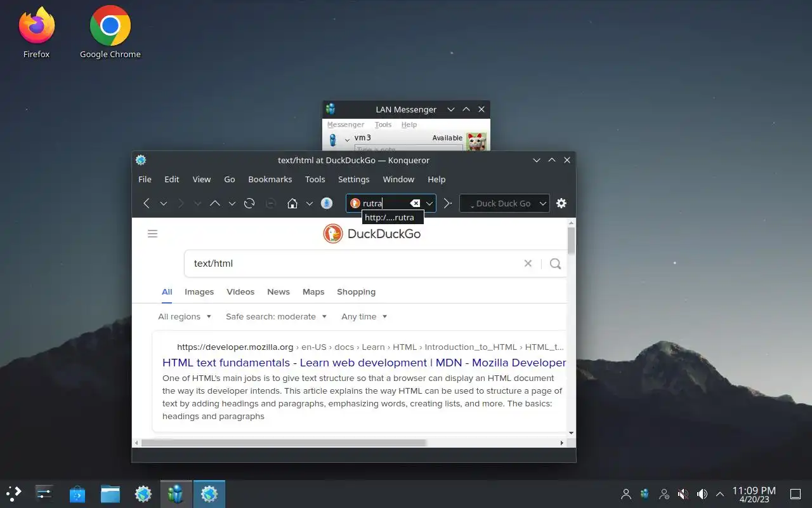Click the magnifier search button
Viewport: 812px width, 508px height.
click(x=555, y=264)
